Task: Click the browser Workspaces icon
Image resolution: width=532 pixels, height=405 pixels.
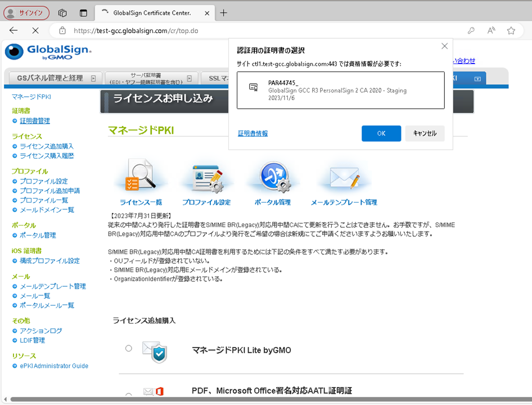Action: (63, 13)
